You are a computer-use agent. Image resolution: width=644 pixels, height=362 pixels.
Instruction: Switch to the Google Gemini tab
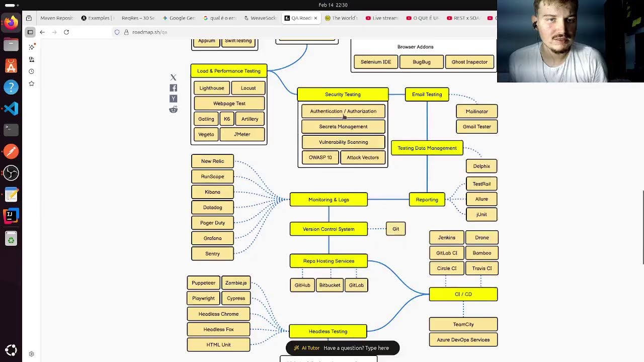tap(179, 18)
